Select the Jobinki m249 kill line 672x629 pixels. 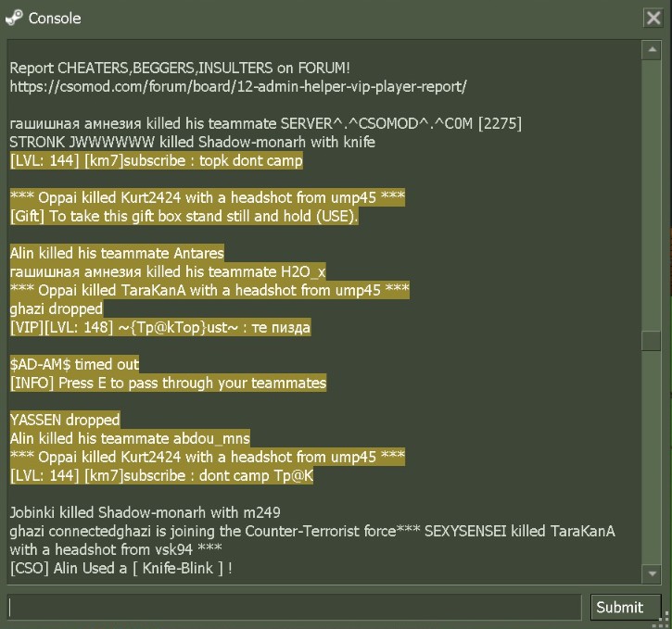point(145,512)
